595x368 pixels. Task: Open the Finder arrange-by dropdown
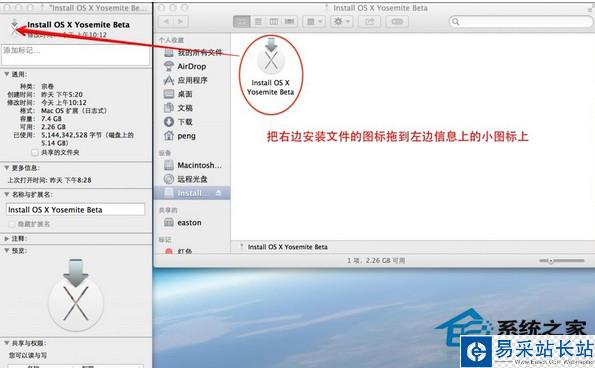[x=314, y=21]
